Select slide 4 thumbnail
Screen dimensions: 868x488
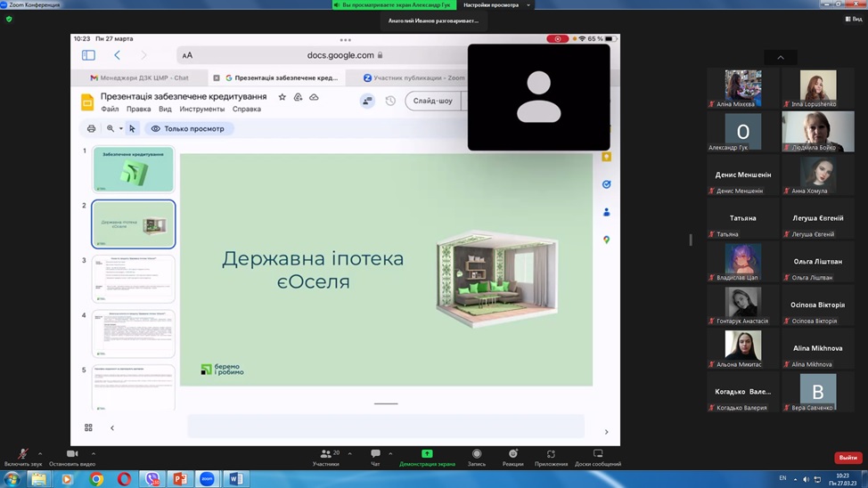pyautogui.click(x=134, y=334)
